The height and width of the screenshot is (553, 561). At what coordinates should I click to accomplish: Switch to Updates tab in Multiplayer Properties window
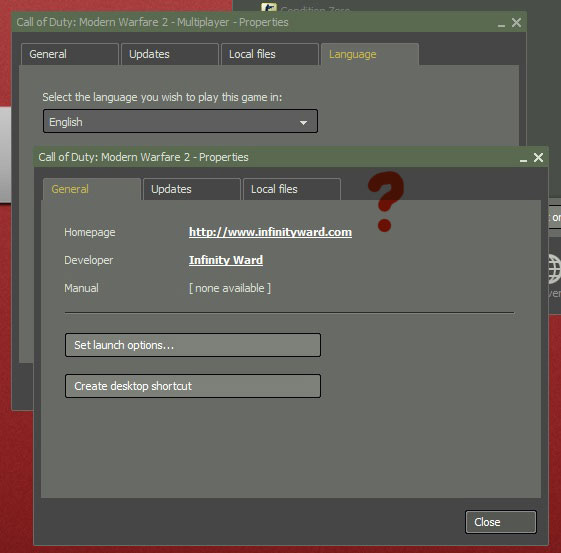[170, 54]
